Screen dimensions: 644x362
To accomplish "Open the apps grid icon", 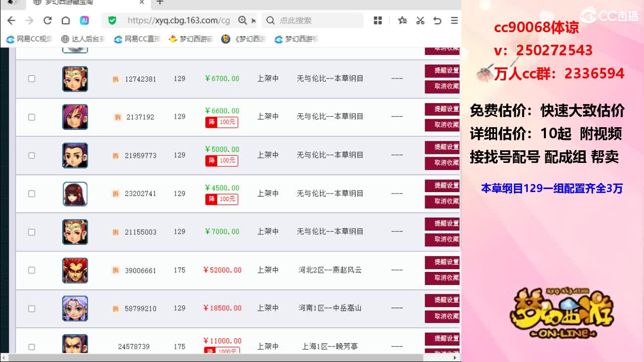I will coord(378,21).
